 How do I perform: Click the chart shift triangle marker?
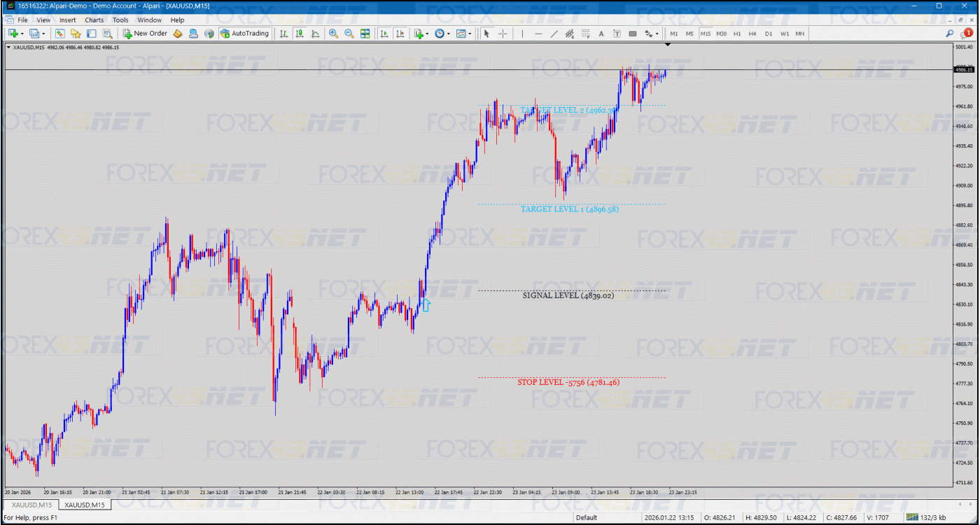[668, 45]
